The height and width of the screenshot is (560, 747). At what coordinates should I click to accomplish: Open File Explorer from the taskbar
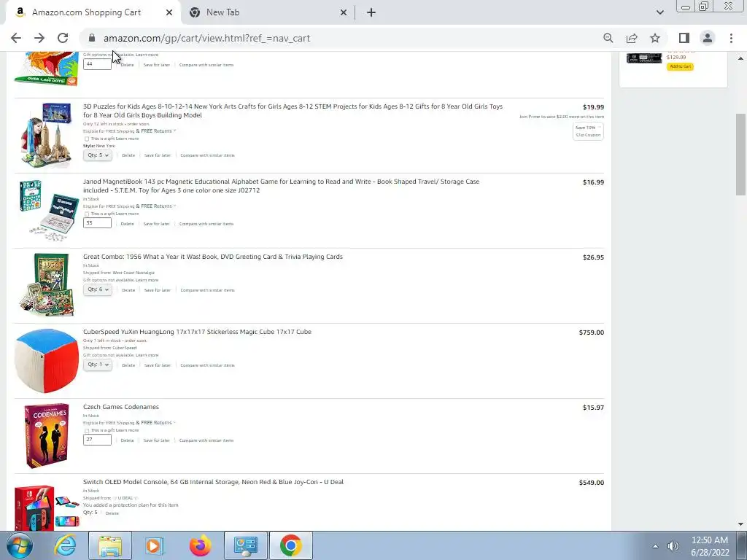click(x=110, y=545)
